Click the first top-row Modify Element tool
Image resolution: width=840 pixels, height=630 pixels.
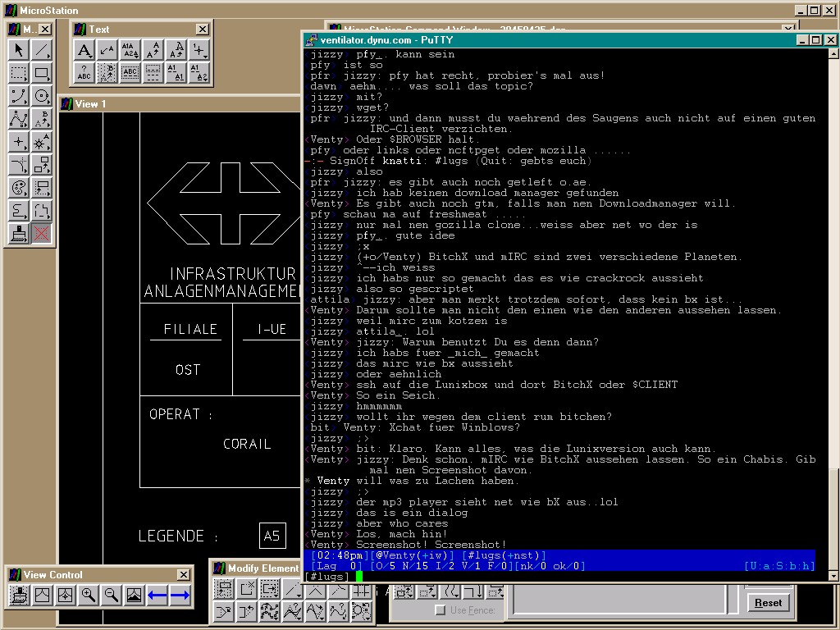pos(223,589)
